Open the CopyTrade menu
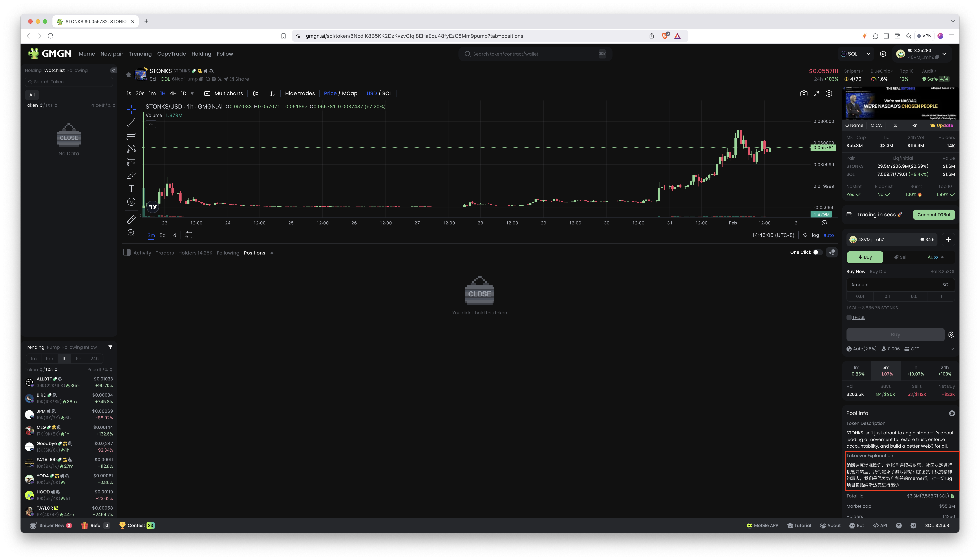 click(171, 54)
